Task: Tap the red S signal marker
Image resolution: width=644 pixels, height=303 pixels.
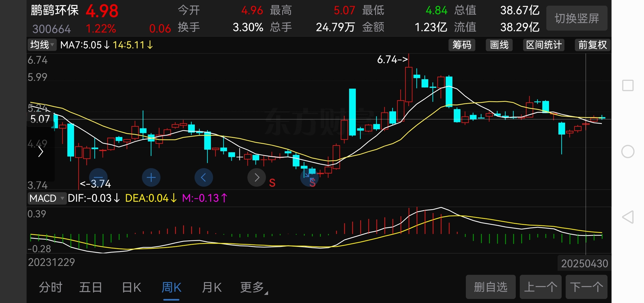Action: coord(272,183)
